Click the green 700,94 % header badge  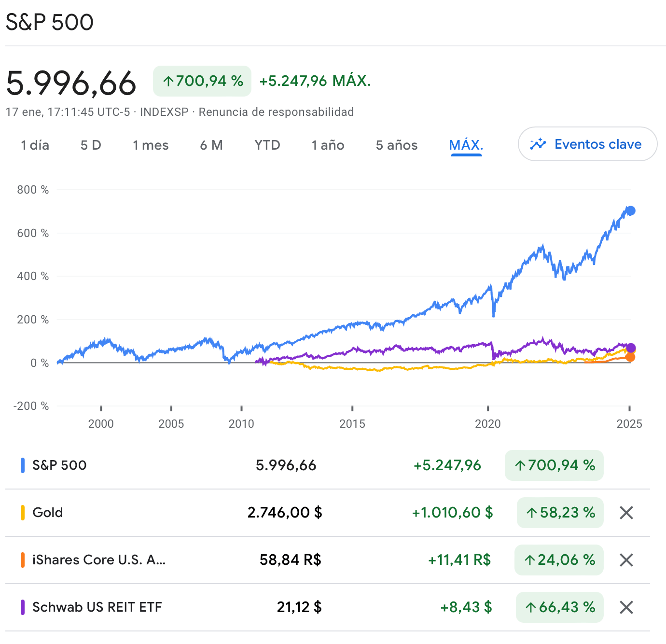[x=202, y=81]
